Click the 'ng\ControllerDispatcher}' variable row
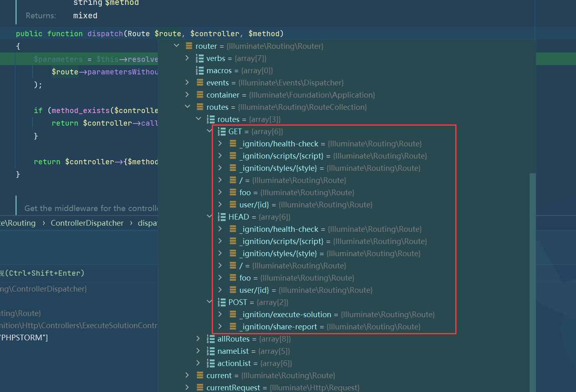Image resolution: width=576 pixels, height=392 pixels. (43, 289)
